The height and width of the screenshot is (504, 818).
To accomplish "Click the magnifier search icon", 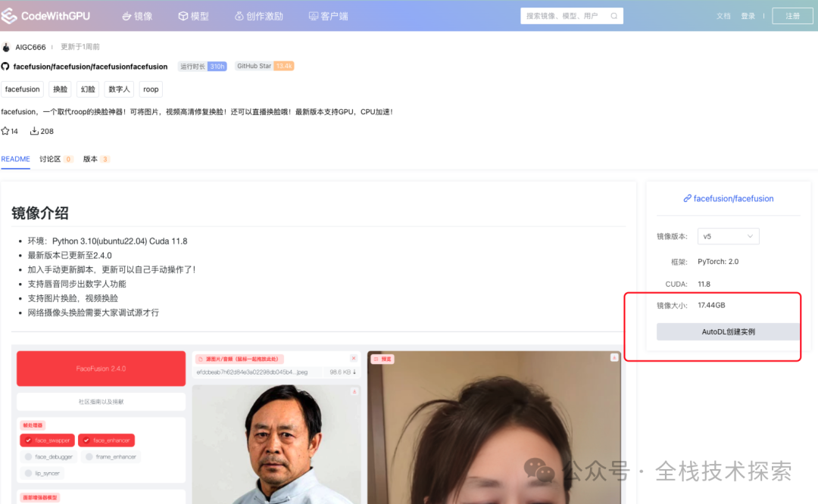I will pyautogui.click(x=614, y=16).
